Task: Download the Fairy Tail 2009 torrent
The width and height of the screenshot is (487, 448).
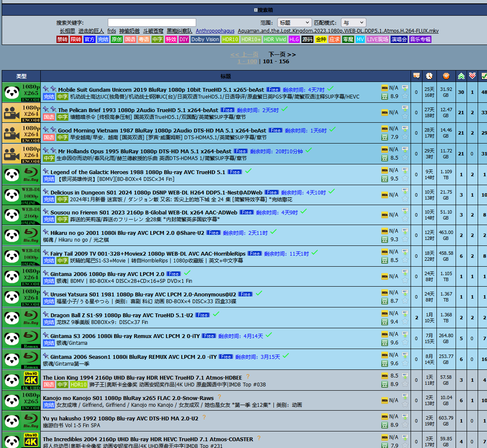Action: (x=405, y=252)
